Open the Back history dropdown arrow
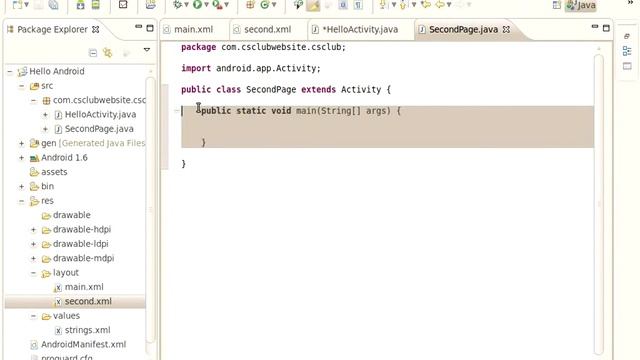The image size is (640, 360). [449, 5]
